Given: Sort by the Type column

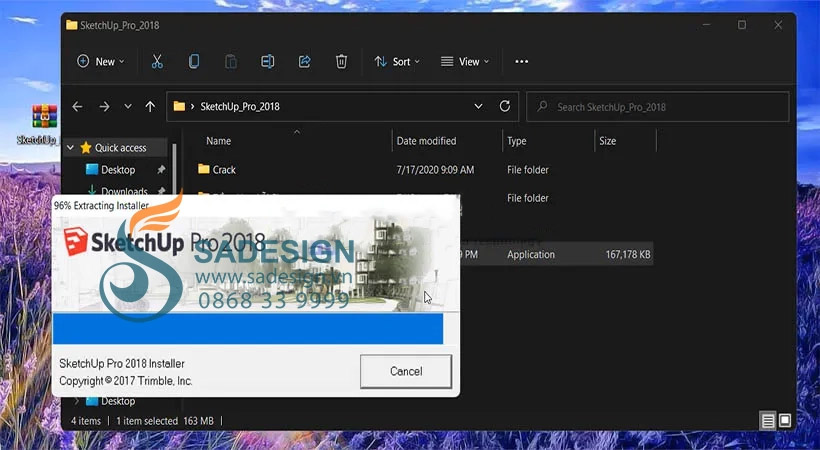Looking at the screenshot, I should 517,141.
